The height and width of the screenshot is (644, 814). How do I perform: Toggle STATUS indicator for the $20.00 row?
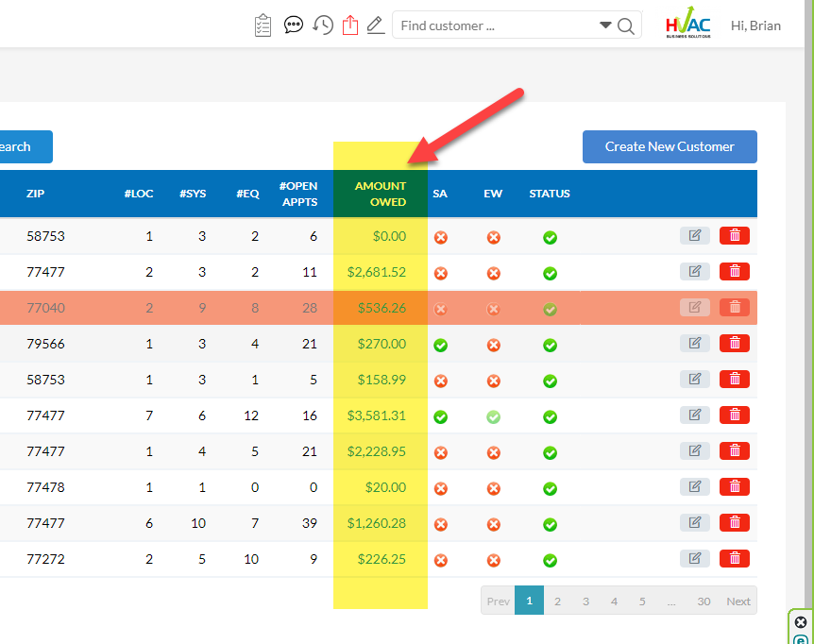click(550, 488)
